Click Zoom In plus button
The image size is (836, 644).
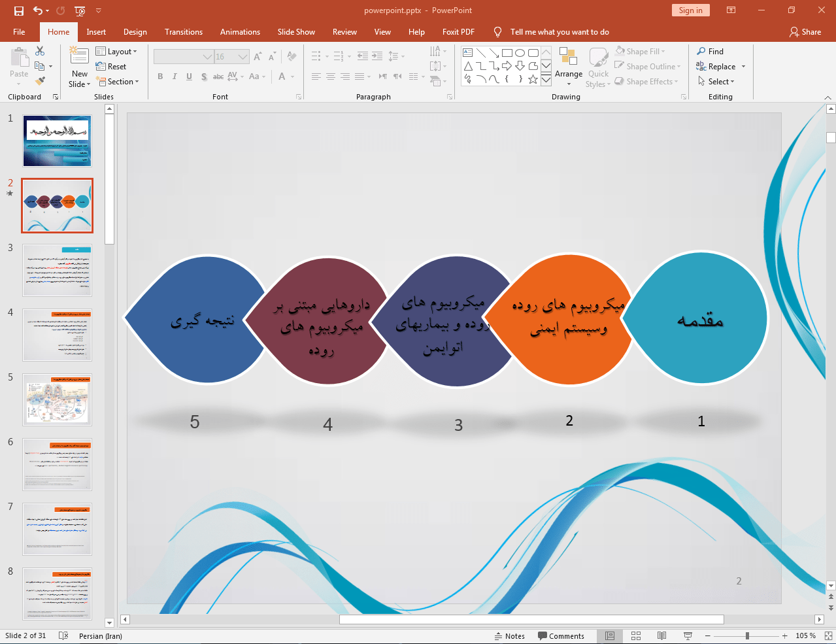785,636
